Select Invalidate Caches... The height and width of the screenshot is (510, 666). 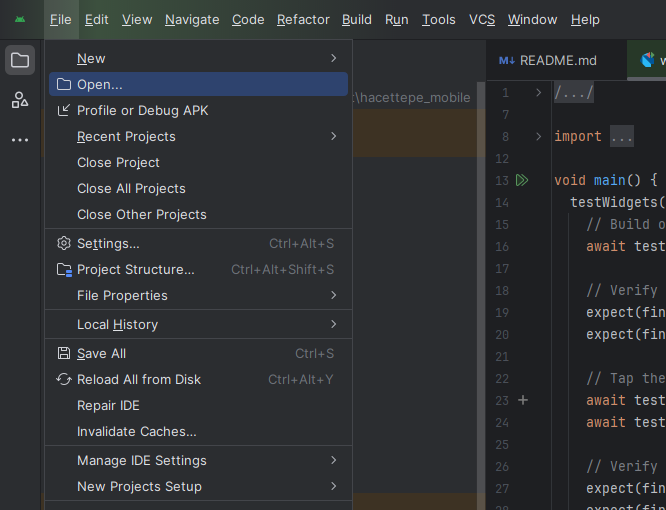tap(198, 431)
